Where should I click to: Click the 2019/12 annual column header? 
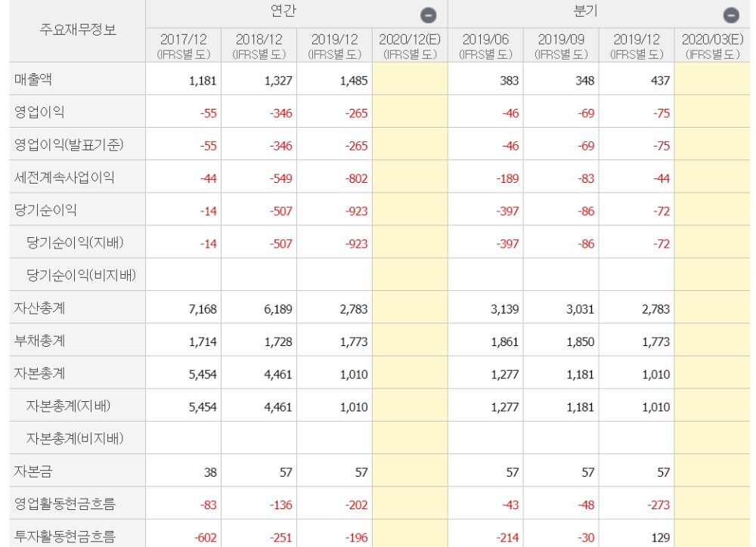point(334,45)
